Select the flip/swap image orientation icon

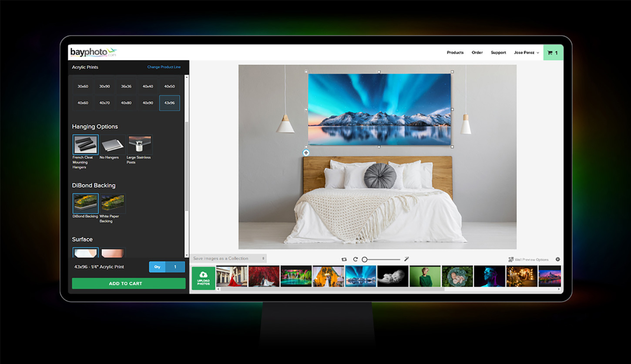tap(344, 259)
